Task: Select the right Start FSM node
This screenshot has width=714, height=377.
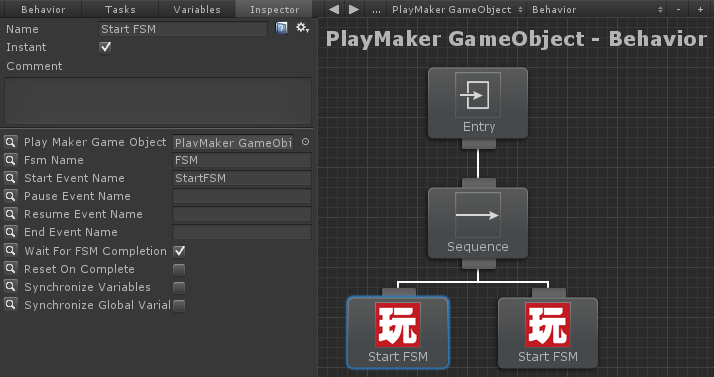Action: point(548,333)
